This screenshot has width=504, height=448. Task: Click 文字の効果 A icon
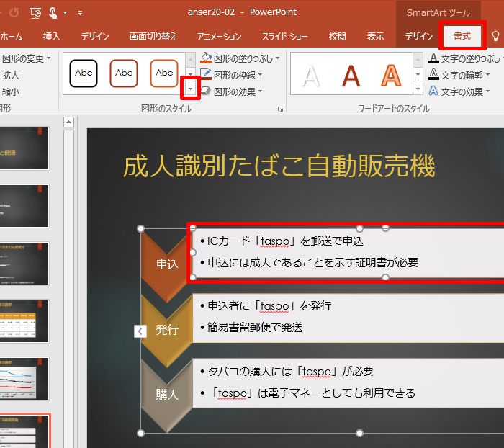point(433,91)
